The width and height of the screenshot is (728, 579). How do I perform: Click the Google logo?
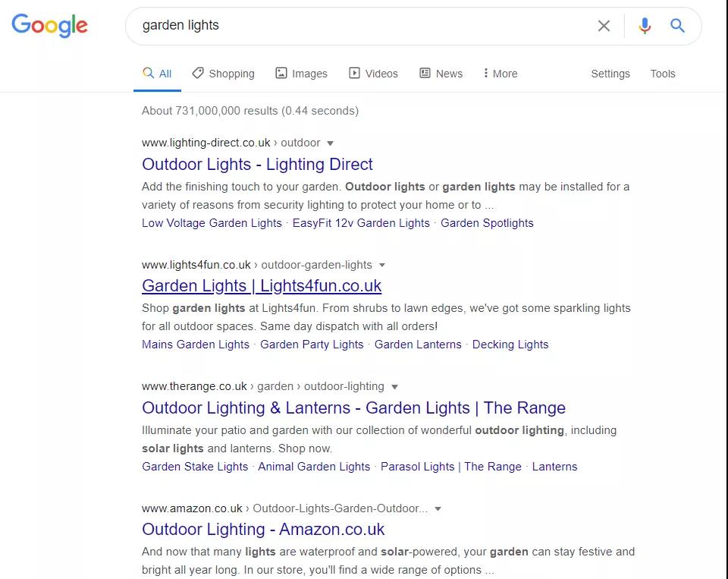point(50,25)
